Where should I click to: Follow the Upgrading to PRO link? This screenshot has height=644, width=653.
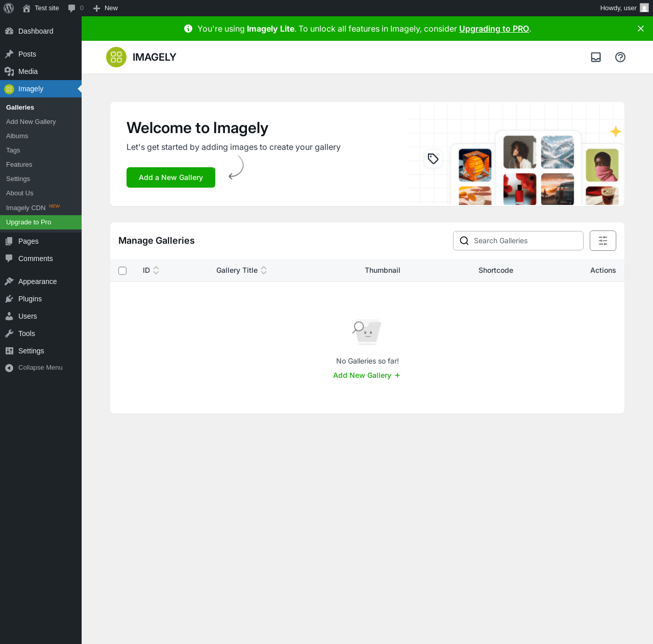(x=494, y=29)
